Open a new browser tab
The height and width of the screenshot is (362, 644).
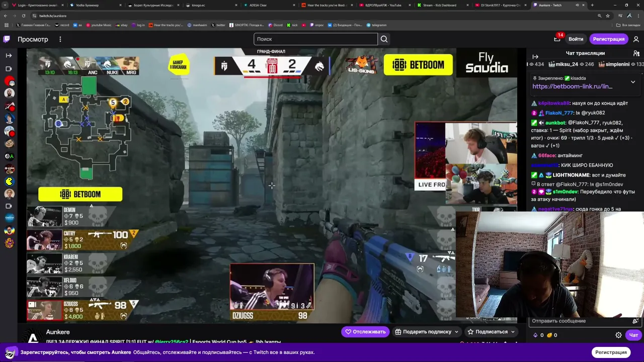click(592, 5)
